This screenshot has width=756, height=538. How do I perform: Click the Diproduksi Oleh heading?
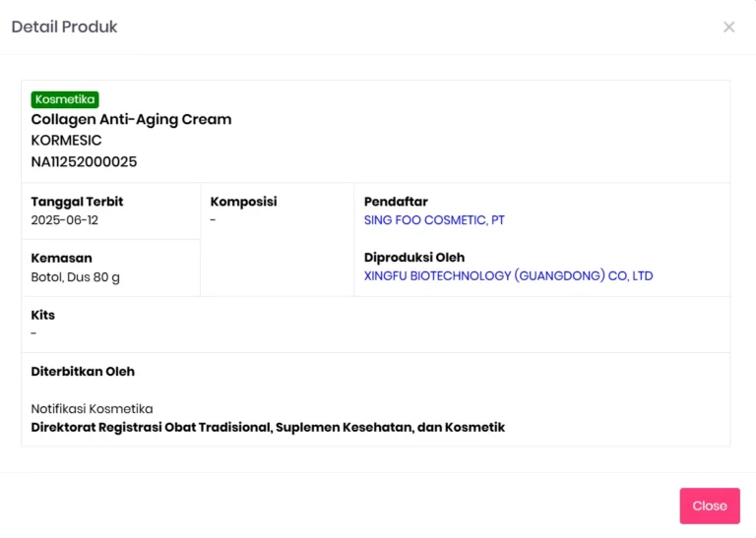point(414,258)
